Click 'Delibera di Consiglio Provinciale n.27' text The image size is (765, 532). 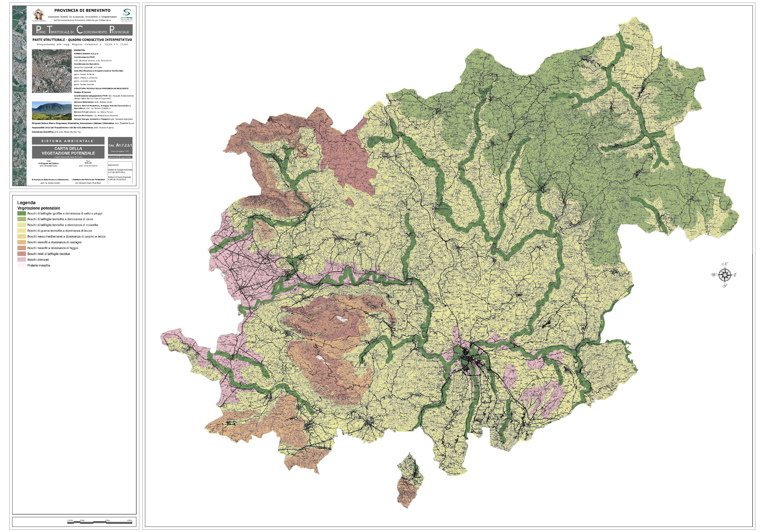pyautogui.click(x=120, y=171)
